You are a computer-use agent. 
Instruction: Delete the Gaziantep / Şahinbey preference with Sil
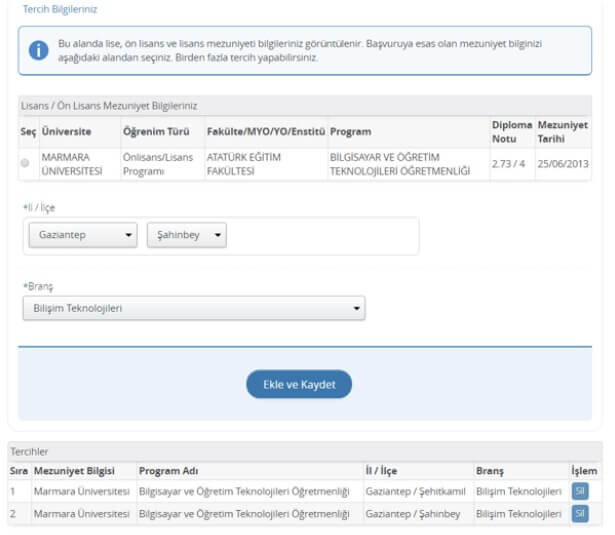click(x=580, y=514)
